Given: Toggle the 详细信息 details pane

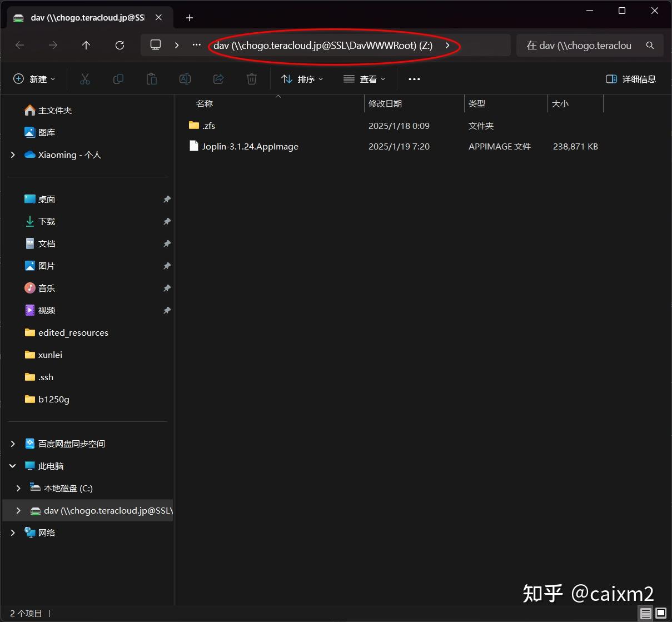Looking at the screenshot, I should point(631,79).
